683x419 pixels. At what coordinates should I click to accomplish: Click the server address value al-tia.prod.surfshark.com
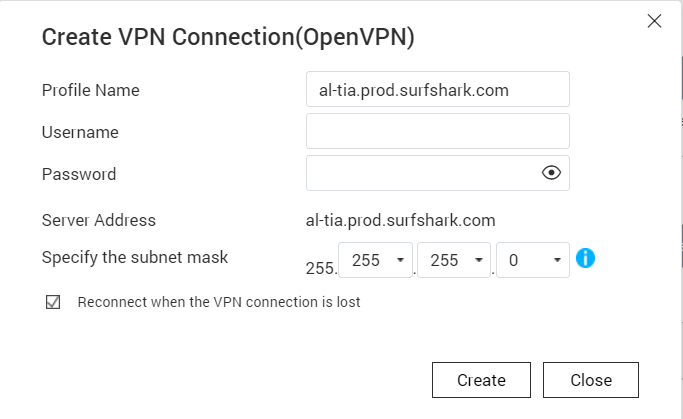point(401,220)
